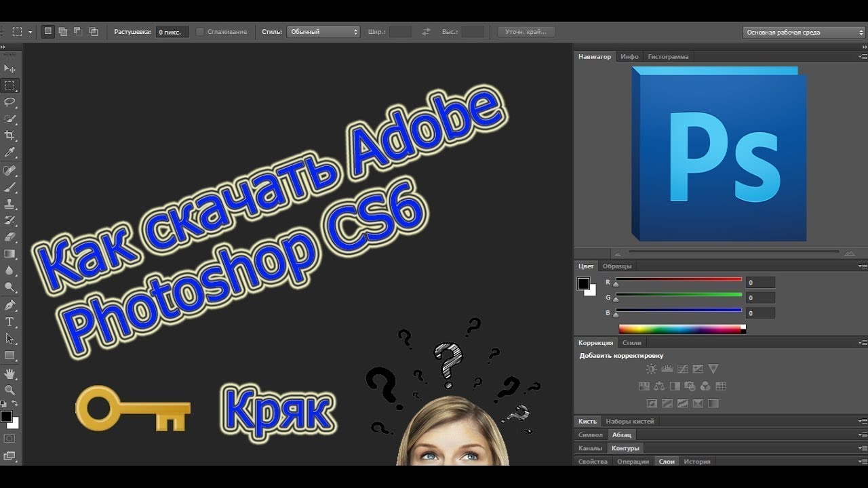Select the Horizontal Type tool
868x488 pixels.
click(x=9, y=322)
